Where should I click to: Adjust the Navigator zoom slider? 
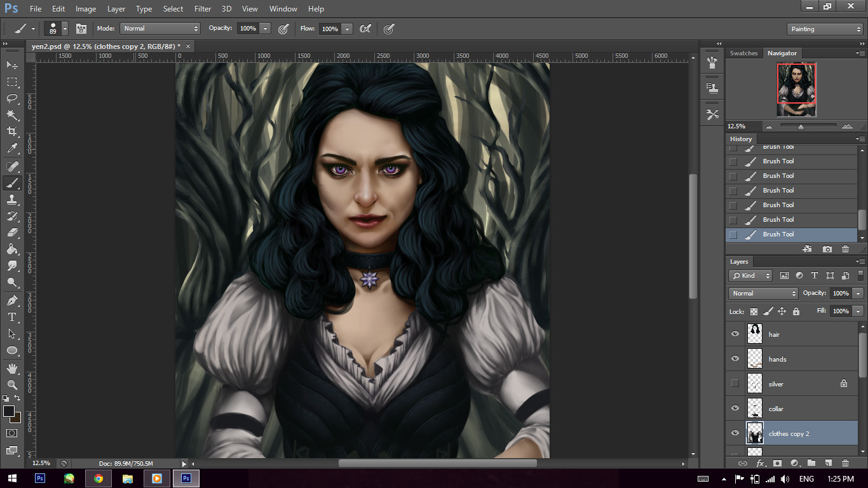tap(801, 126)
